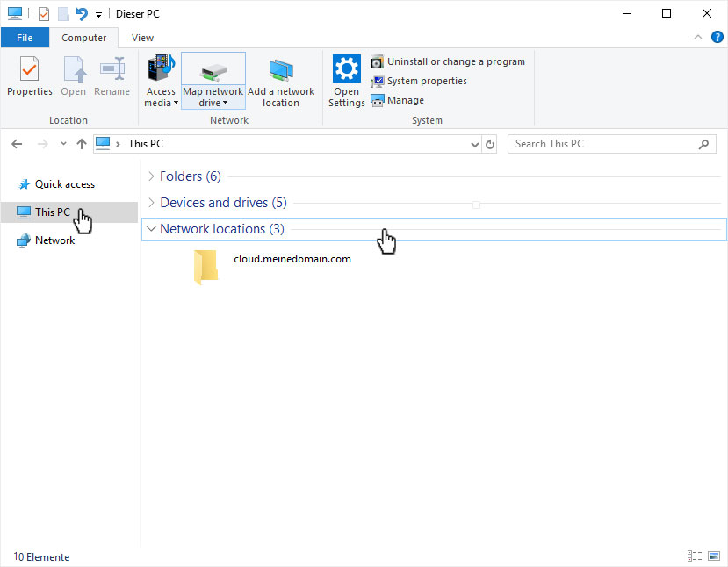Click Uninstall or change a program

(448, 61)
